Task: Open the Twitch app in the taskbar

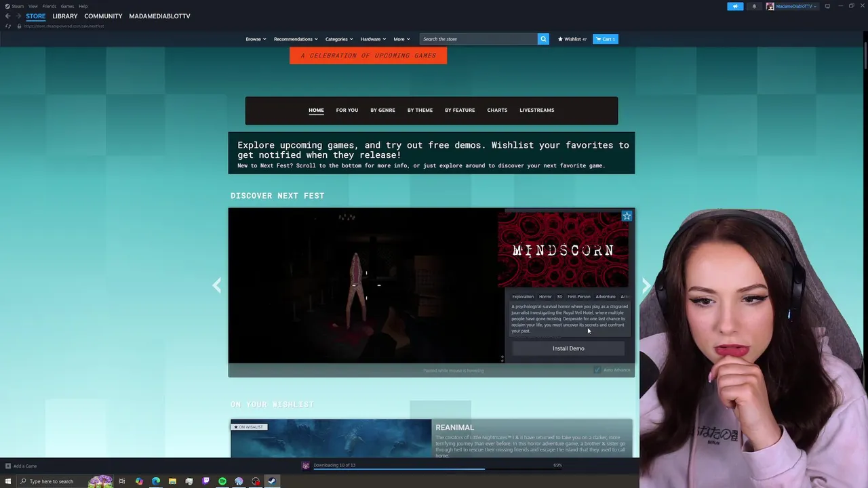Action: click(x=206, y=481)
